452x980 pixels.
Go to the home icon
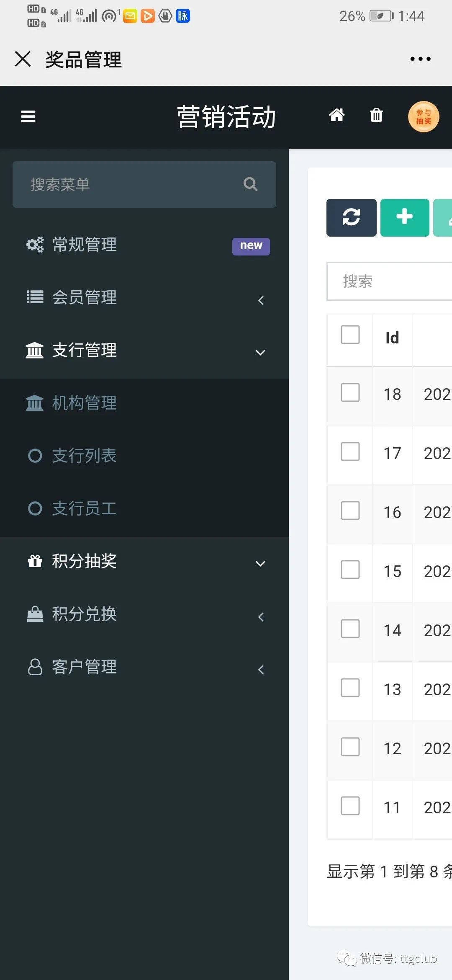tap(336, 115)
